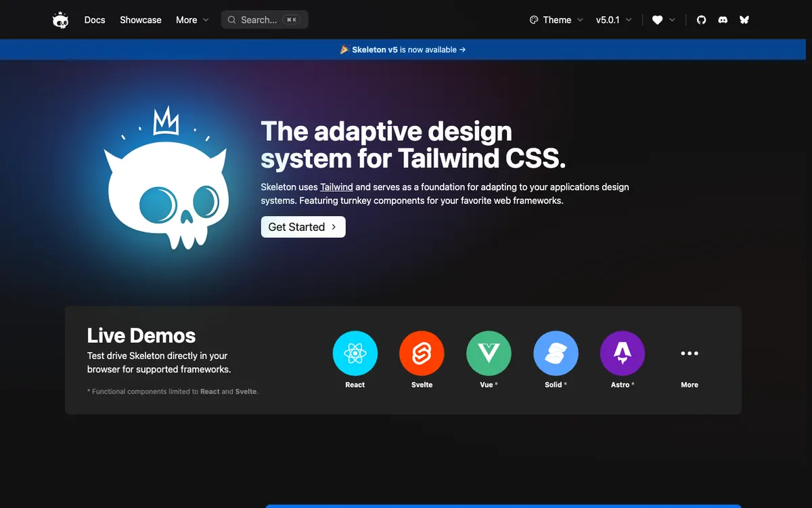Click the Vue label under demos
Screen dimensions: 812x508
489,385
